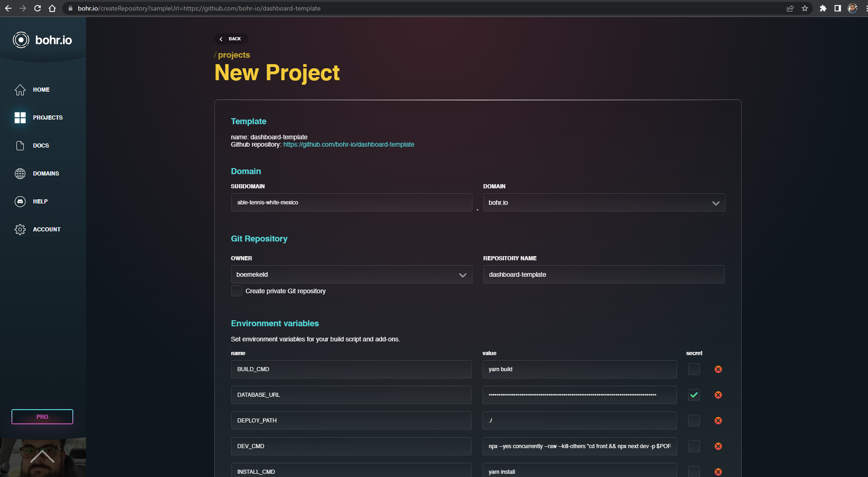Image resolution: width=868 pixels, height=477 pixels.
Task: Go to Home in sidebar
Action: click(x=41, y=90)
